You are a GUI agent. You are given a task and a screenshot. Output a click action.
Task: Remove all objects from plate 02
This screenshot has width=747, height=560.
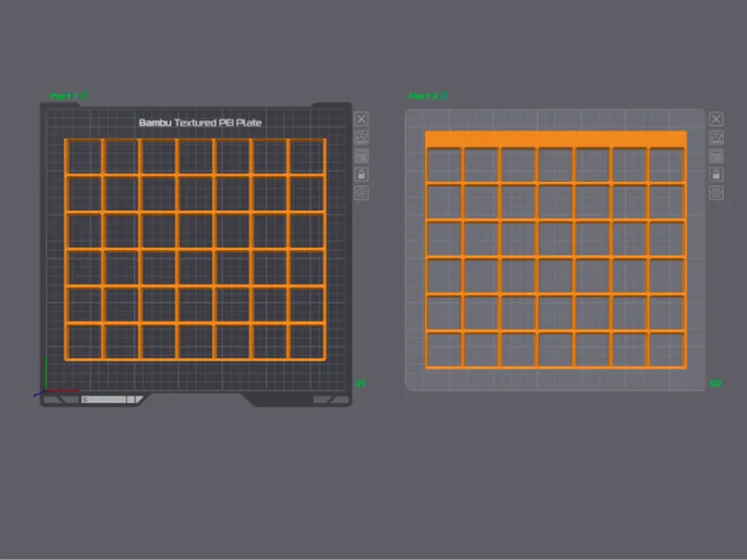pos(716,119)
